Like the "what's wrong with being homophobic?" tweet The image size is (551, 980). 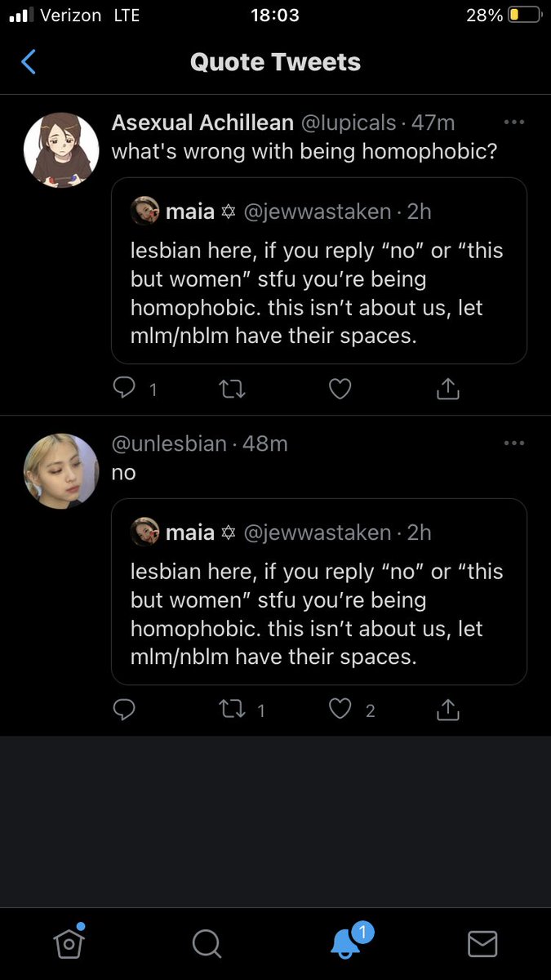tap(340, 390)
